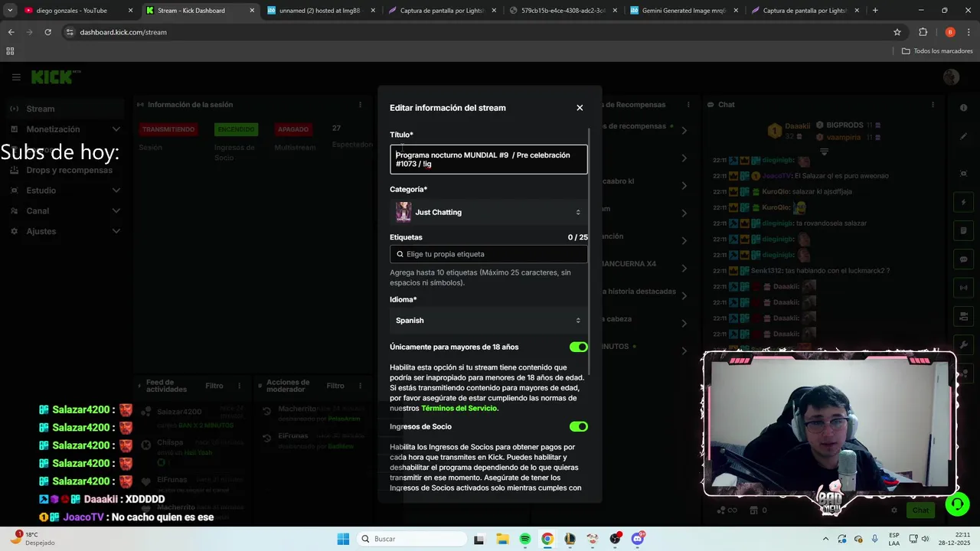The image size is (980, 551).
Task: Click the camera icon in right toolbar
Action: click(x=964, y=317)
